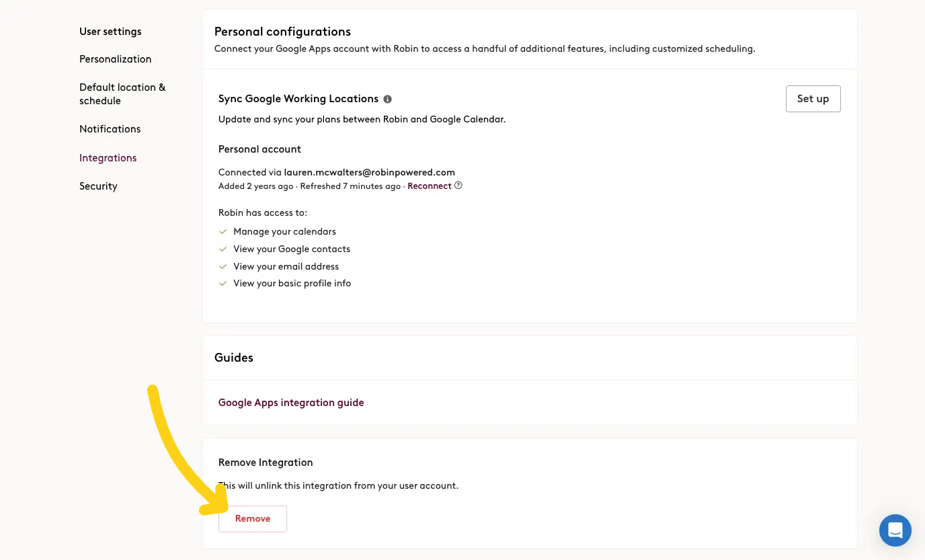The image size is (925, 560).
Task: Click the Personal configurations heading
Action: (x=282, y=32)
